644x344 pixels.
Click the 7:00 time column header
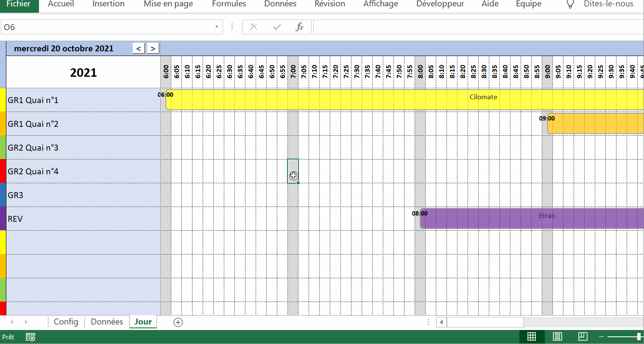click(293, 72)
